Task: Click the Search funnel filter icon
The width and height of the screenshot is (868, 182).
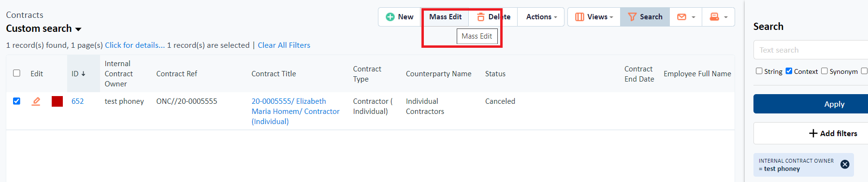Action: pyautogui.click(x=632, y=17)
